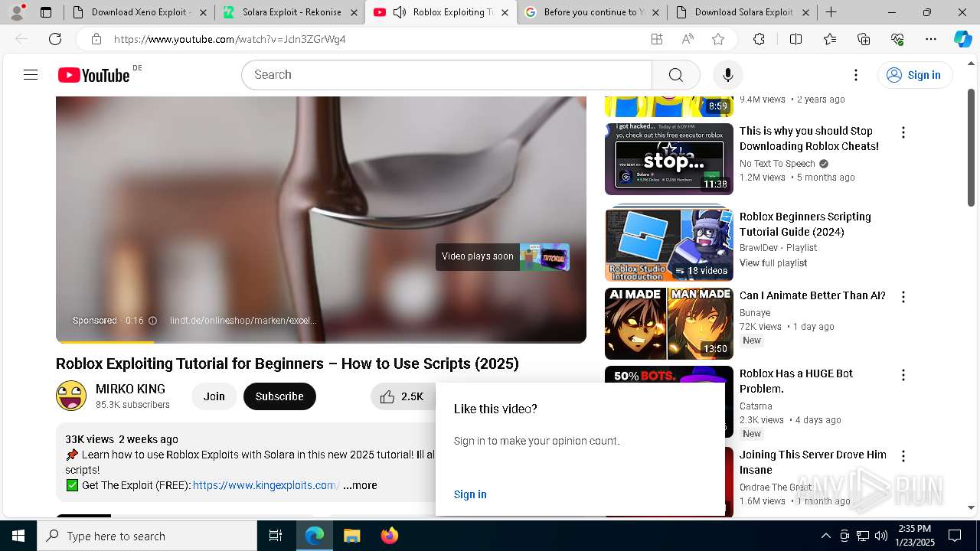Open app available icon in address bar
The height and width of the screenshot is (551, 980).
pos(657,39)
